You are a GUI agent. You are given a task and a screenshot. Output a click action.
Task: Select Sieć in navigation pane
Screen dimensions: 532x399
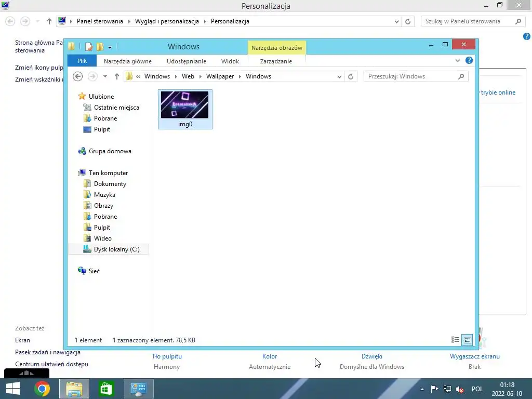coord(94,271)
